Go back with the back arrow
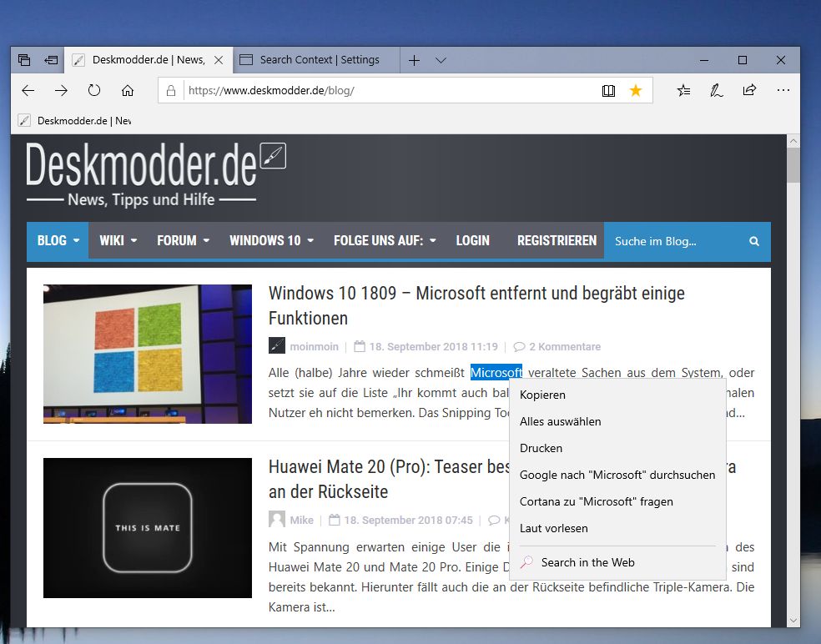 (x=28, y=91)
